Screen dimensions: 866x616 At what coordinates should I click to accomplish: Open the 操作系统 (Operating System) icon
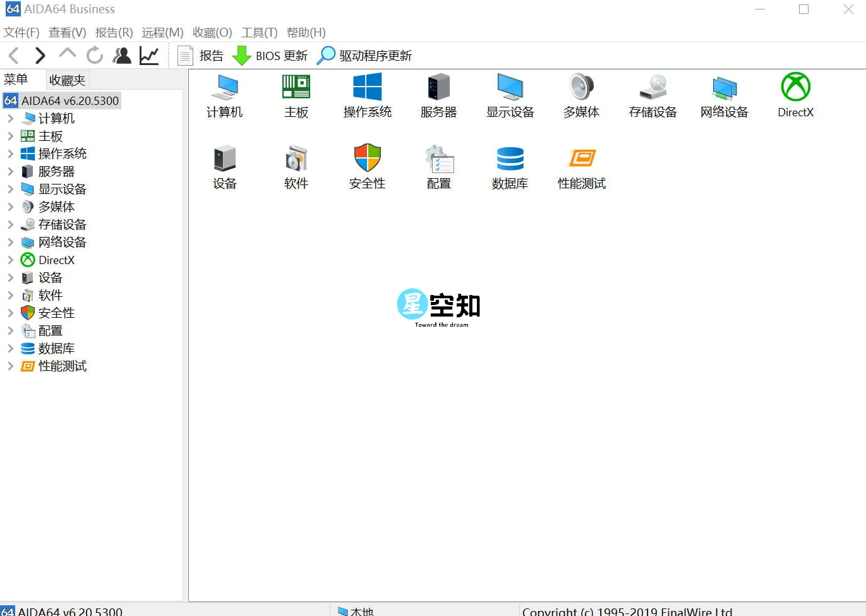[x=367, y=96]
